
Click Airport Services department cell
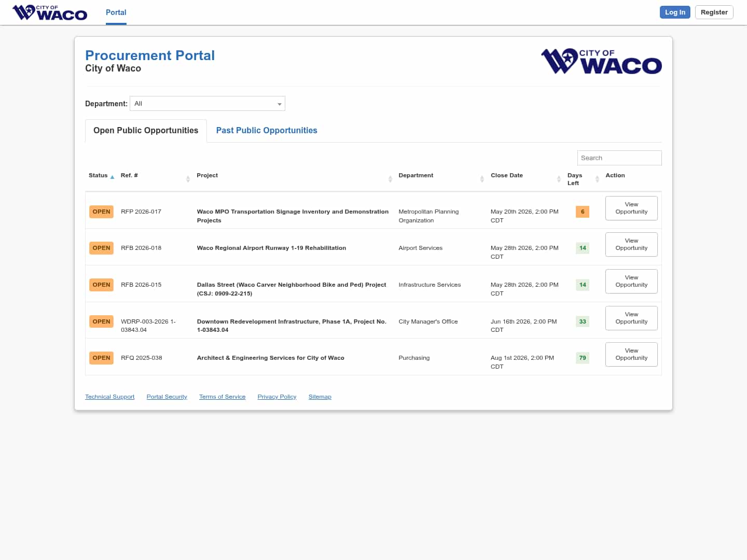click(x=421, y=248)
